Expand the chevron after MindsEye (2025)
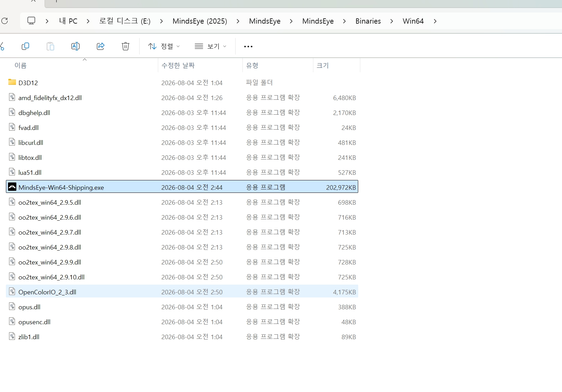This screenshot has width=562, height=392. (x=238, y=21)
